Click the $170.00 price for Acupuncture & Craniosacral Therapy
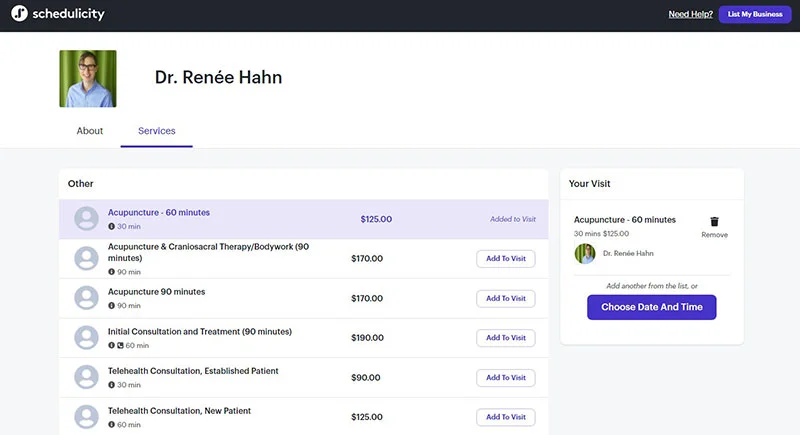Image resolution: width=800 pixels, height=435 pixels. click(367, 259)
